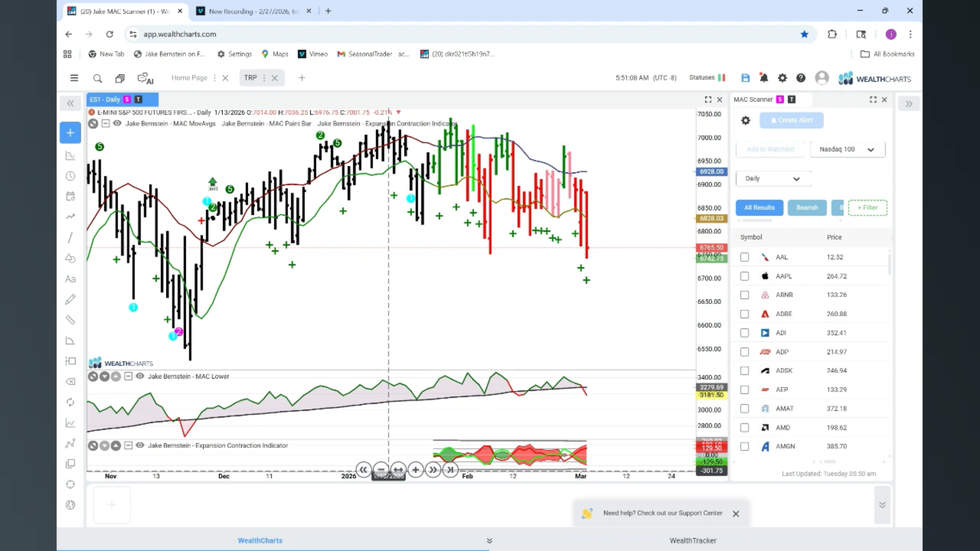Collapse left panel with double chevron
The height and width of the screenshot is (551, 980).
70,104
